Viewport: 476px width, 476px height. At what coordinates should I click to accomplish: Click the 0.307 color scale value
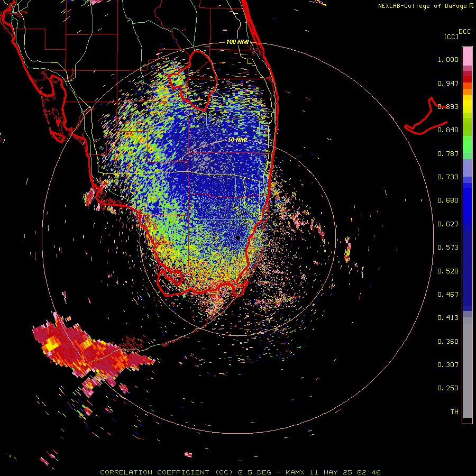coord(448,365)
